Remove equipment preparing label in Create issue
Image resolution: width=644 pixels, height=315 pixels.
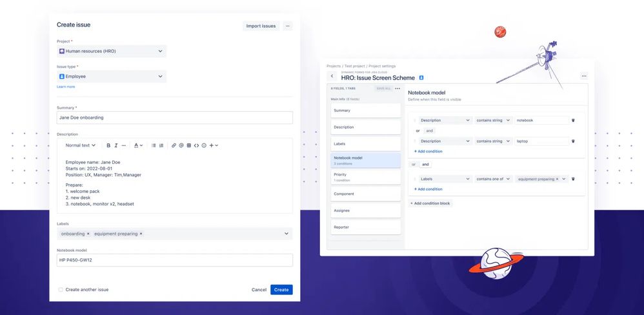point(141,234)
